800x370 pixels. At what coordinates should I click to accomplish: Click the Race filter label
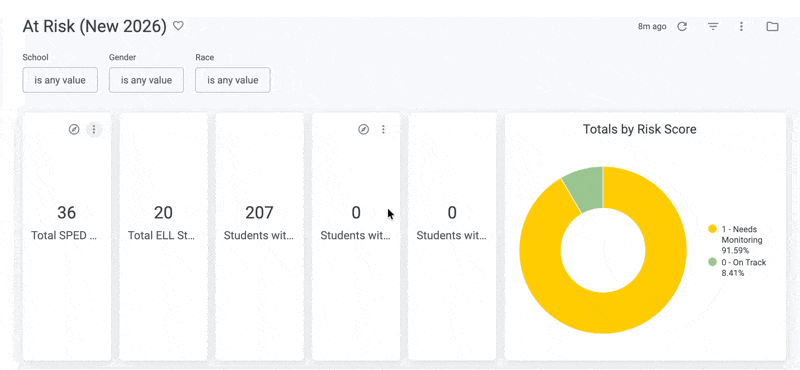click(205, 57)
